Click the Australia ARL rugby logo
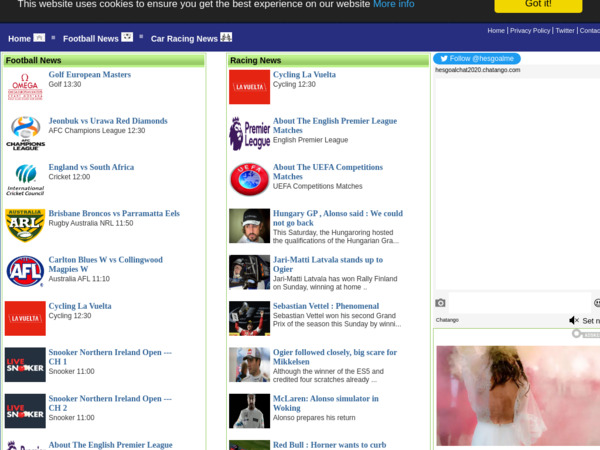This screenshot has width=600, height=450. 25,226
